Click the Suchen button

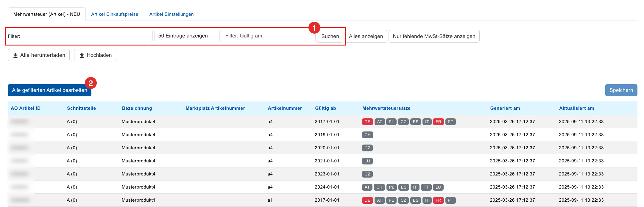pos(330,36)
